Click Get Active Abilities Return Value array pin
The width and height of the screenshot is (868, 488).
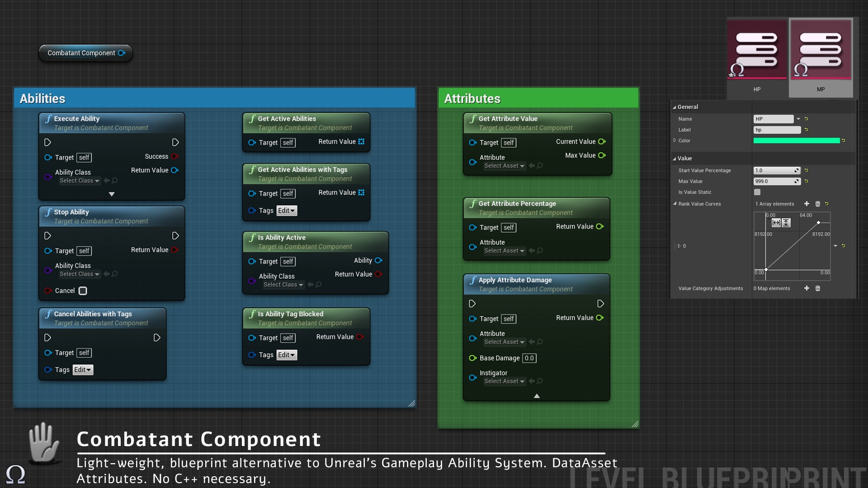coord(361,141)
